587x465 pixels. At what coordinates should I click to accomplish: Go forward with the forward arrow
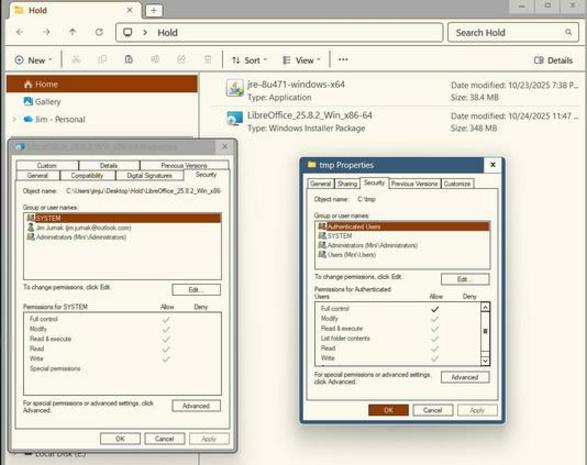(46, 32)
